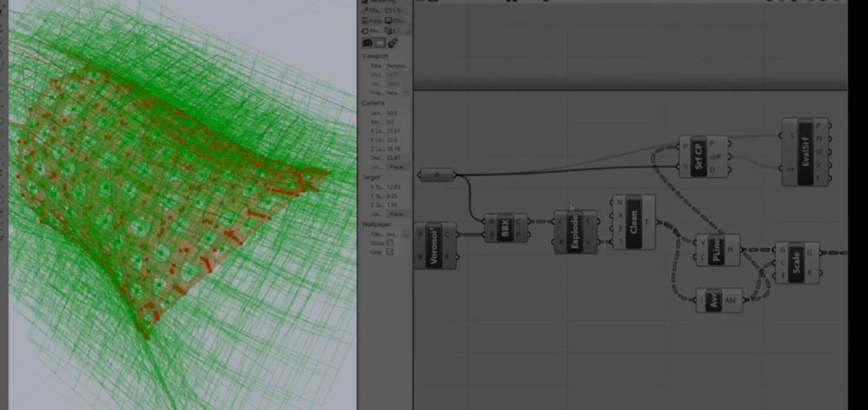Open the Help tab in the panel
The image size is (868, 410).
(x=372, y=21)
